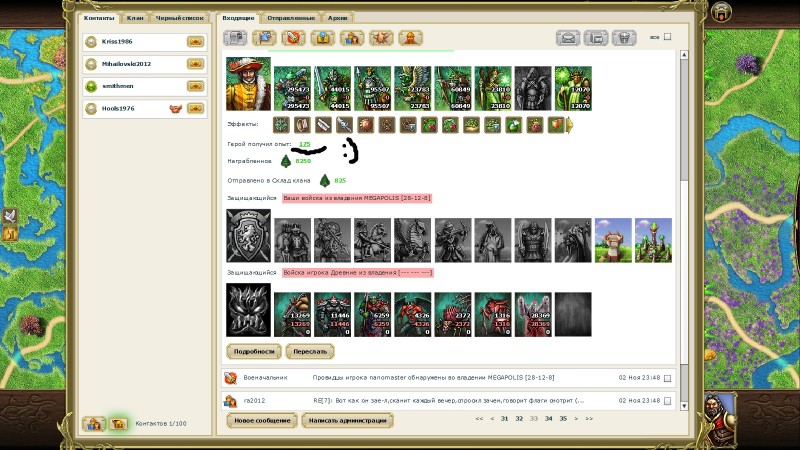Filter messages by the players icon
800x450 pixels.
coord(352,38)
